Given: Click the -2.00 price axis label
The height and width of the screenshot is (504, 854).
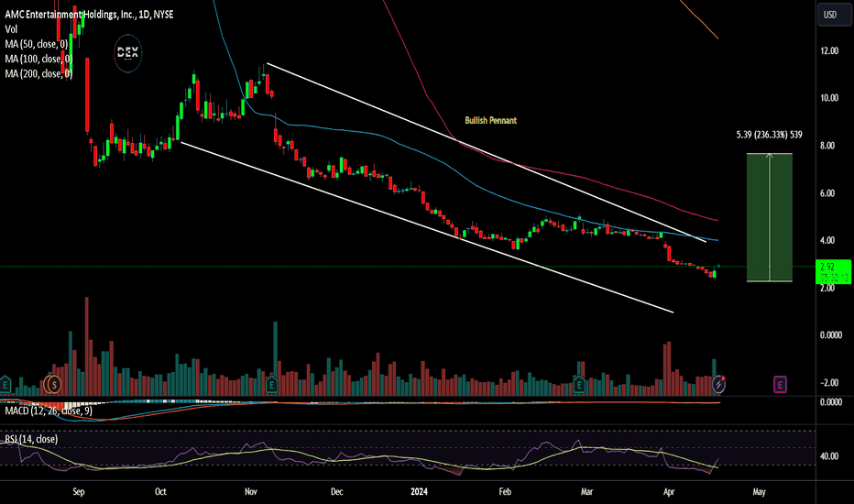Looking at the screenshot, I should coord(829,382).
